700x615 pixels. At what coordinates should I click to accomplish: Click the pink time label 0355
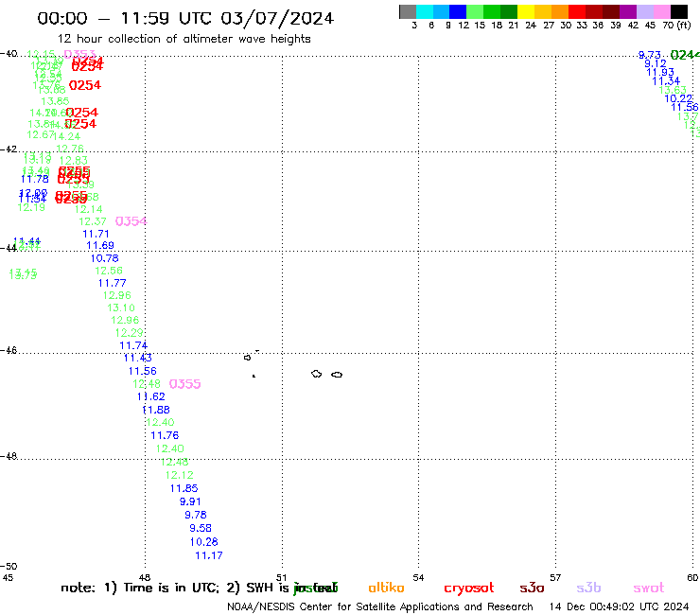pyautogui.click(x=184, y=384)
